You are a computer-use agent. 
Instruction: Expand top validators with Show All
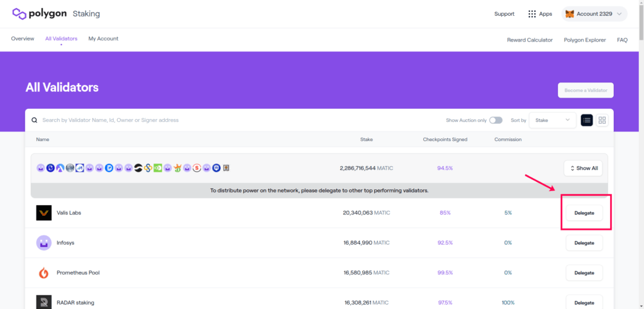pos(583,168)
